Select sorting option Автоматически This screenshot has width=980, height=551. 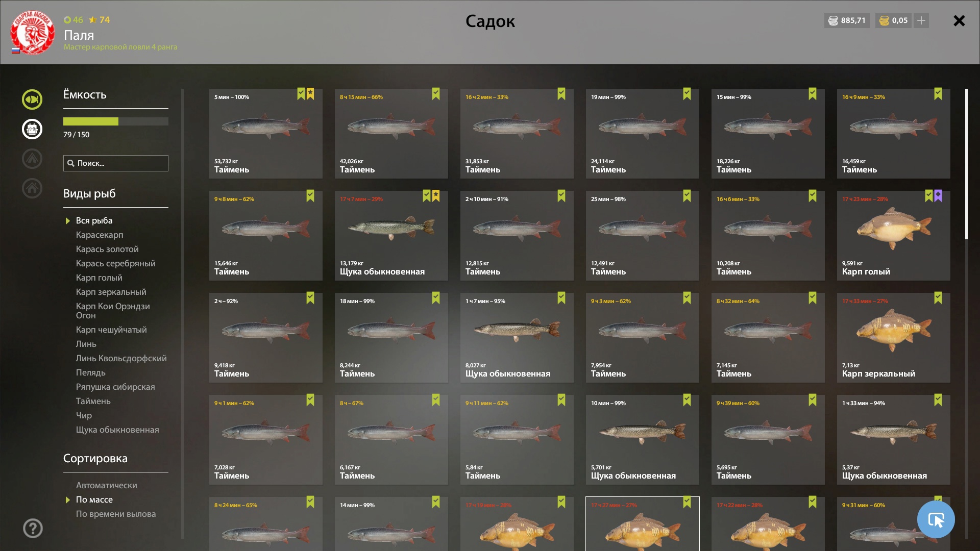tap(106, 485)
